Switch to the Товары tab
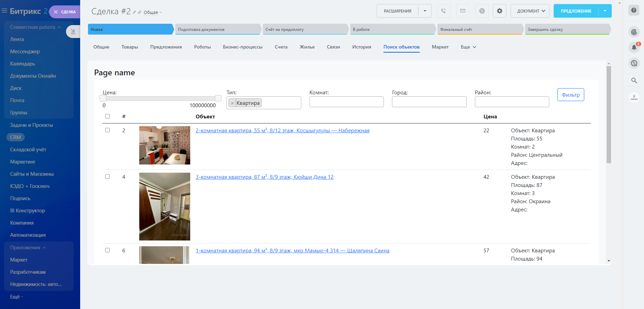 click(x=130, y=47)
